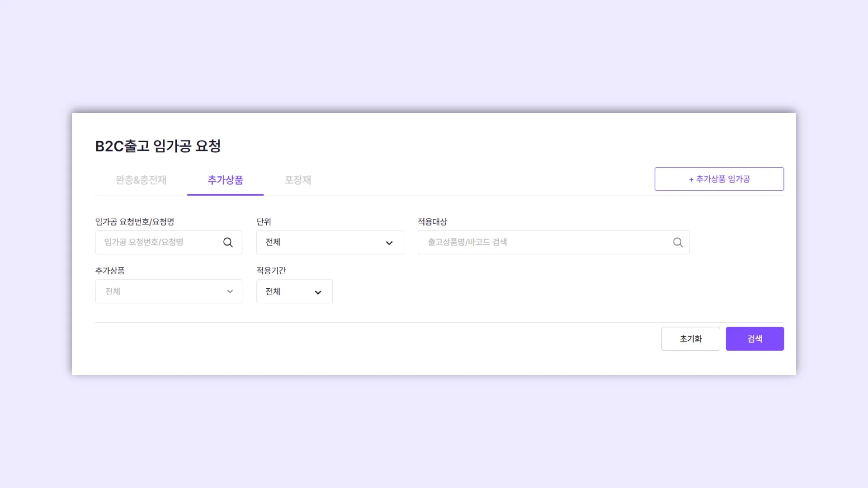Screen dimensions: 868x488
Task: Click chevron arrow of 추가상품 dropdown
Action: tap(230, 291)
